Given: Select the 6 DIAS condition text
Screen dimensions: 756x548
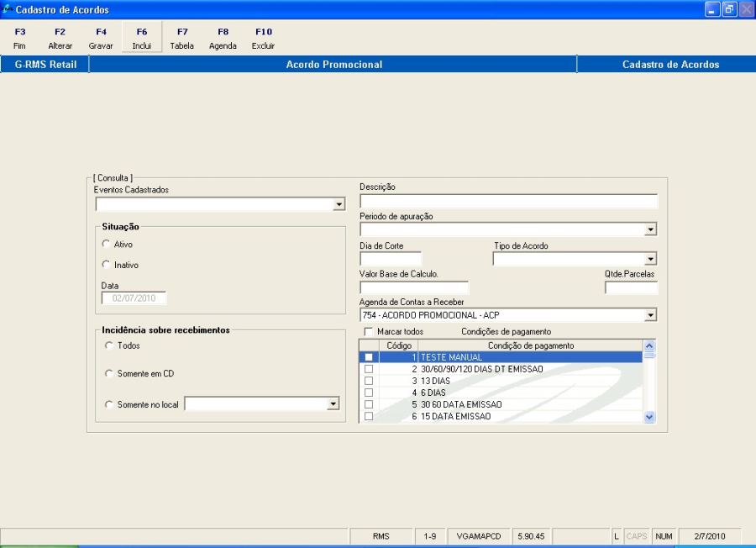Looking at the screenshot, I should pos(433,393).
